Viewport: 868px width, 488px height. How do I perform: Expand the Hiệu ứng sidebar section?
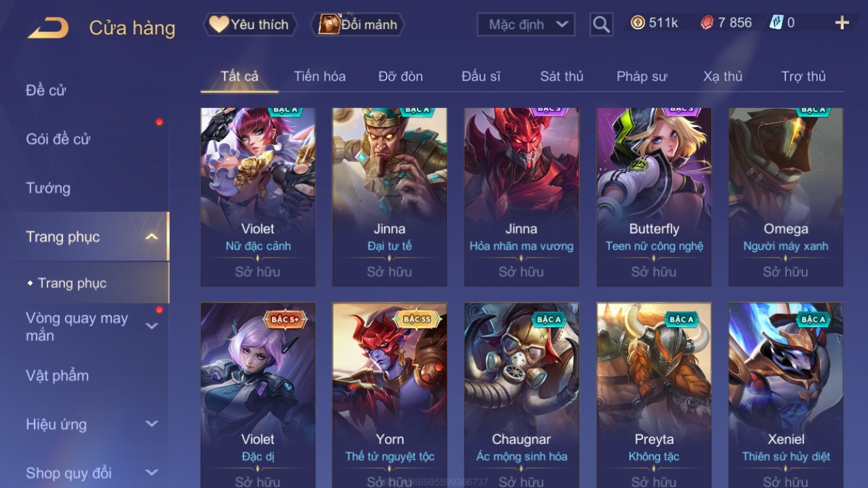click(x=152, y=424)
